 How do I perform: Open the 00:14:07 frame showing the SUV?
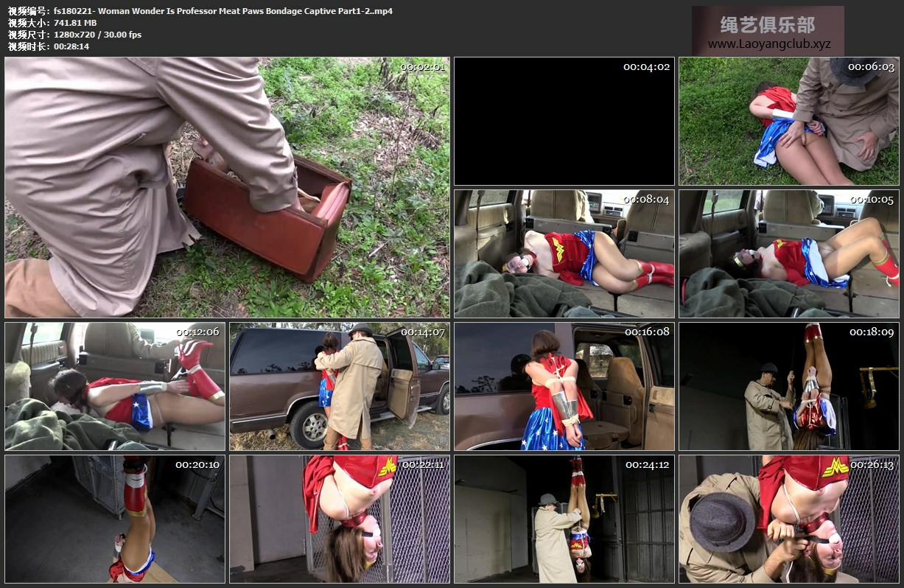click(x=339, y=386)
